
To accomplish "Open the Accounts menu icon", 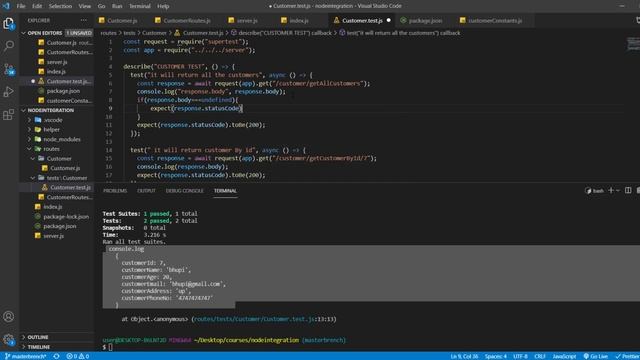I will (x=9, y=316).
